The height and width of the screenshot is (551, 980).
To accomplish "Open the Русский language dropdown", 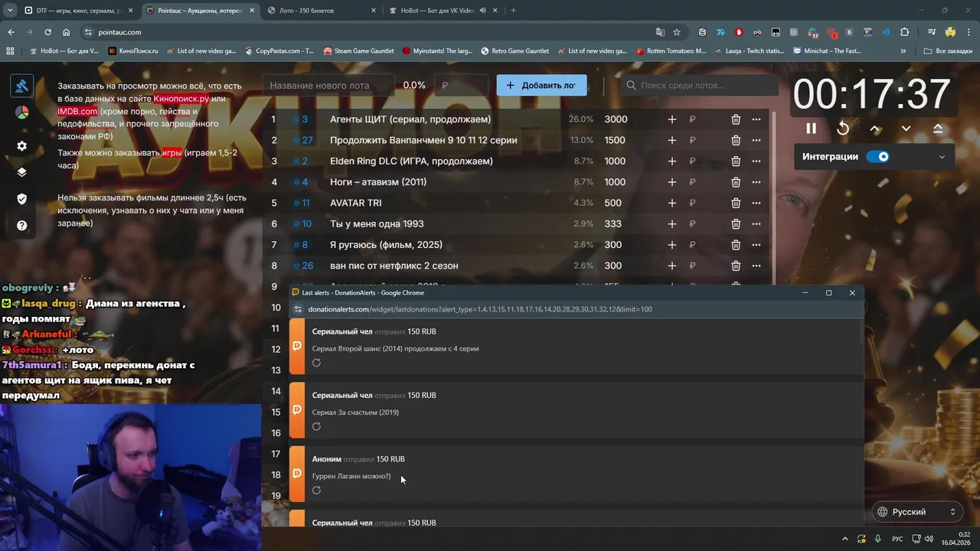I will pos(917,512).
